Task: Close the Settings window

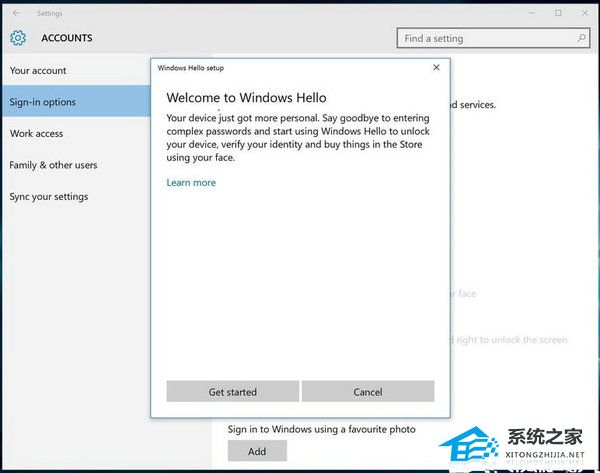Action: click(585, 13)
